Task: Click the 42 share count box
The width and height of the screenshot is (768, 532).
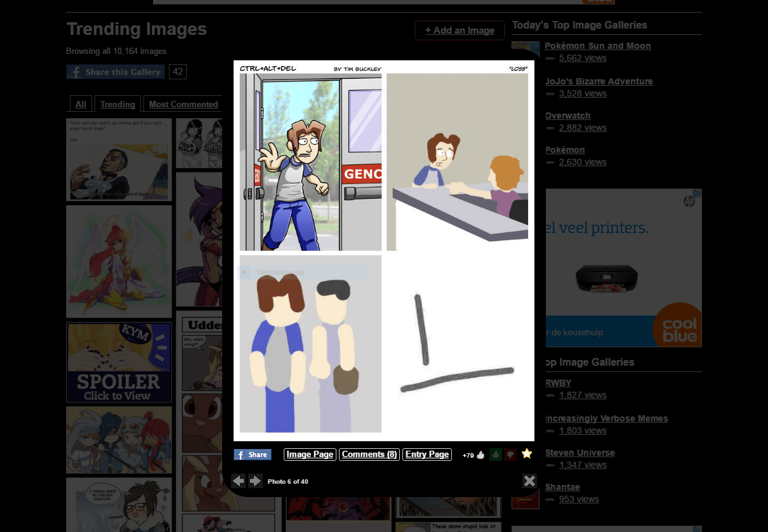Action: [178, 72]
